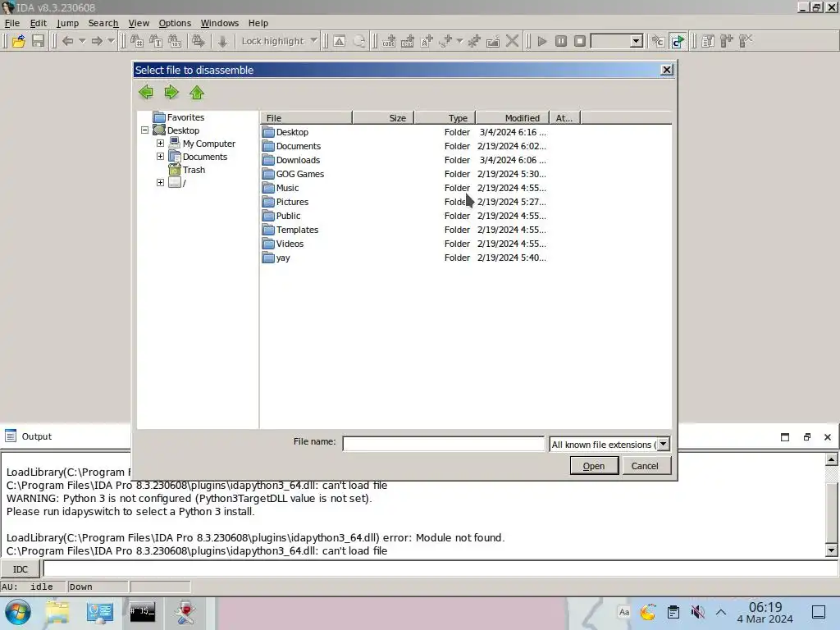Click the IDC command input line
The image size is (840, 630).
point(441,569)
